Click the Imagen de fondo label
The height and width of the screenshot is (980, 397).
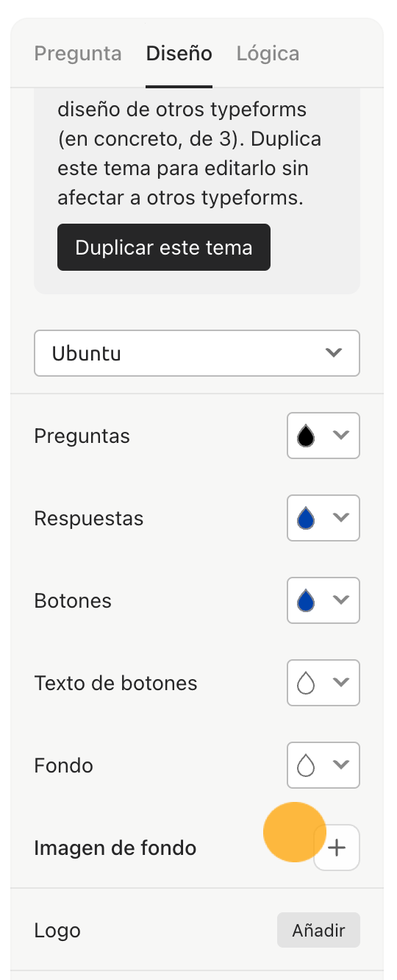click(x=115, y=848)
